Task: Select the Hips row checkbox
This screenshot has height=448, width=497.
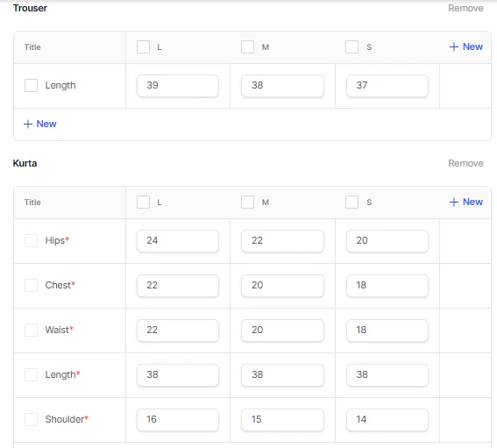Action: pos(31,240)
